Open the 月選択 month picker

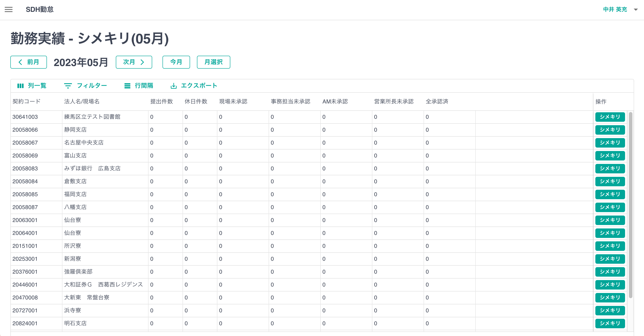coord(213,62)
